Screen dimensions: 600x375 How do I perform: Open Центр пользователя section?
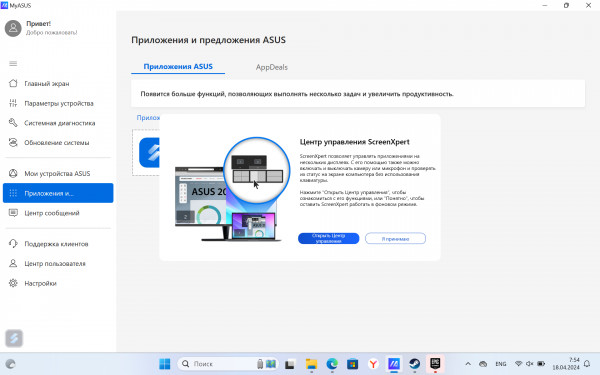pos(55,263)
